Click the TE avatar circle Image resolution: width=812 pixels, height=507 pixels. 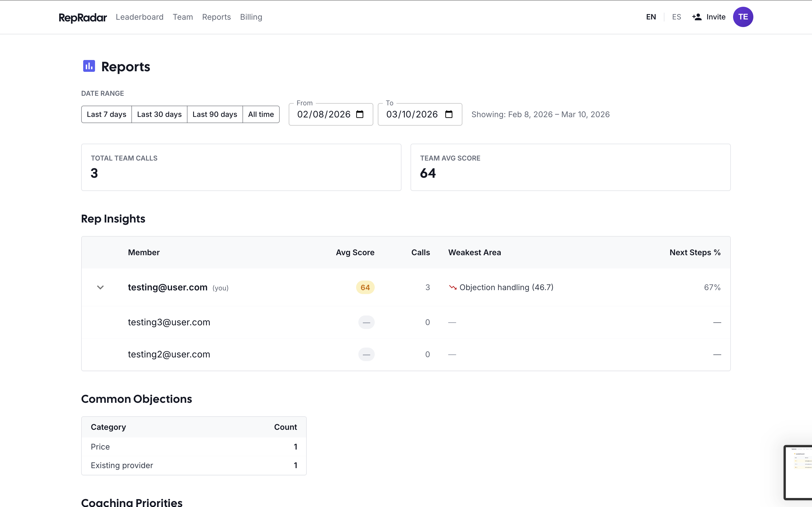743,17
